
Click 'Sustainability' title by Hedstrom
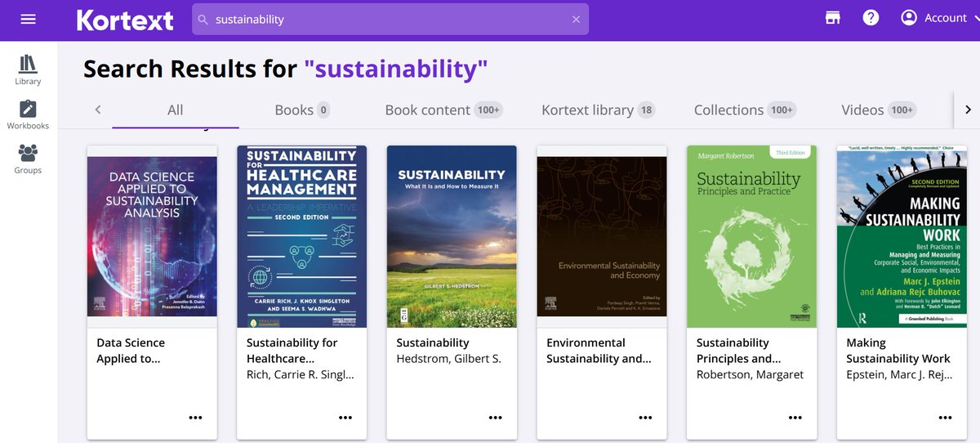(x=433, y=343)
